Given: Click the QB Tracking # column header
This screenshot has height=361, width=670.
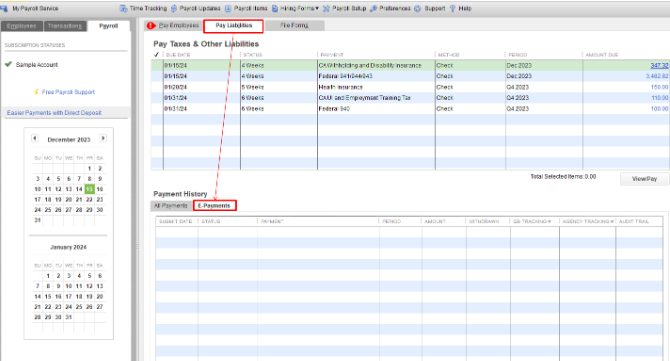Looking at the screenshot, I should 532,221.
